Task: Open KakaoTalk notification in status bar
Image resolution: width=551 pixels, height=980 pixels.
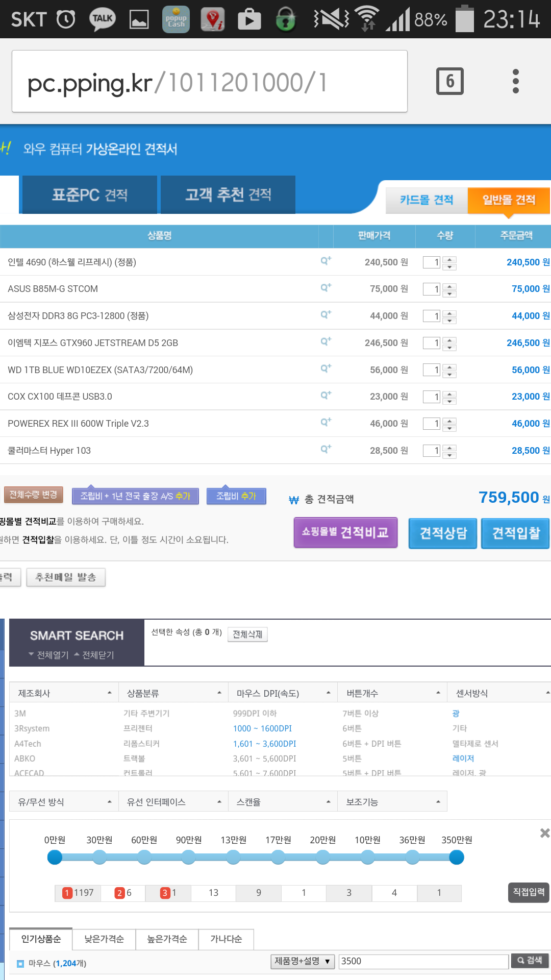Action: pos(102,19)
